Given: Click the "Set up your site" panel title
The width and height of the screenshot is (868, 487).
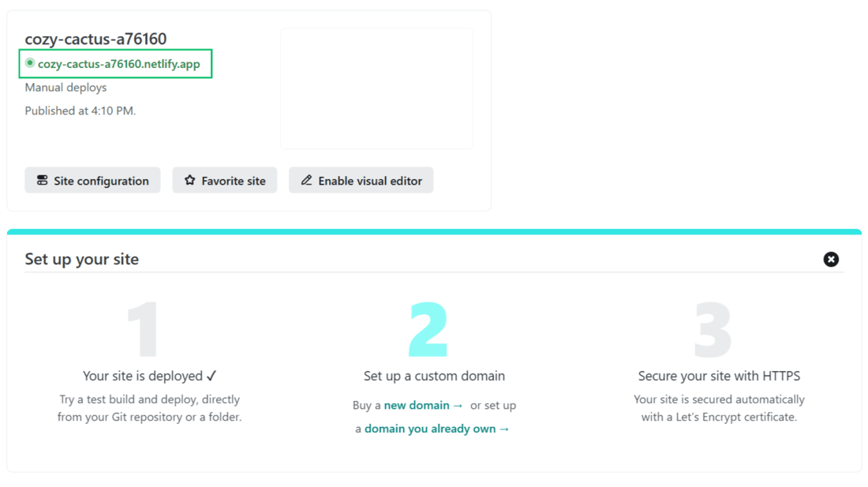Looking at the screenshot, I should [82, 259].
